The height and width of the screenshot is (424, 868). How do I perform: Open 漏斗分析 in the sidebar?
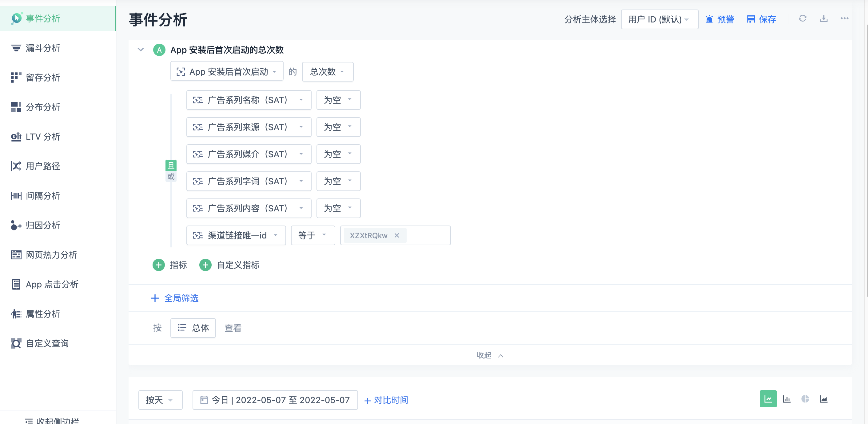point(43,48)
